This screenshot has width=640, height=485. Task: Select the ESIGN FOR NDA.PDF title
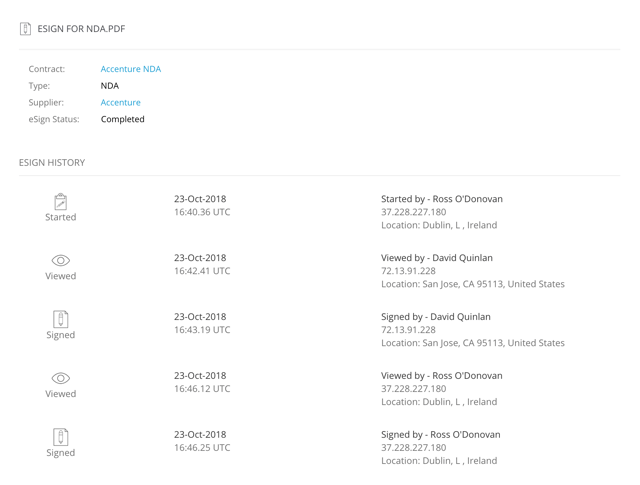click(81, 29)
